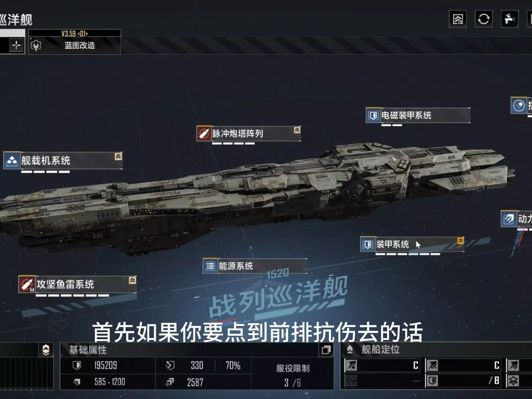Click the 动力 system icon at right edge

click(x=509, y=219)
